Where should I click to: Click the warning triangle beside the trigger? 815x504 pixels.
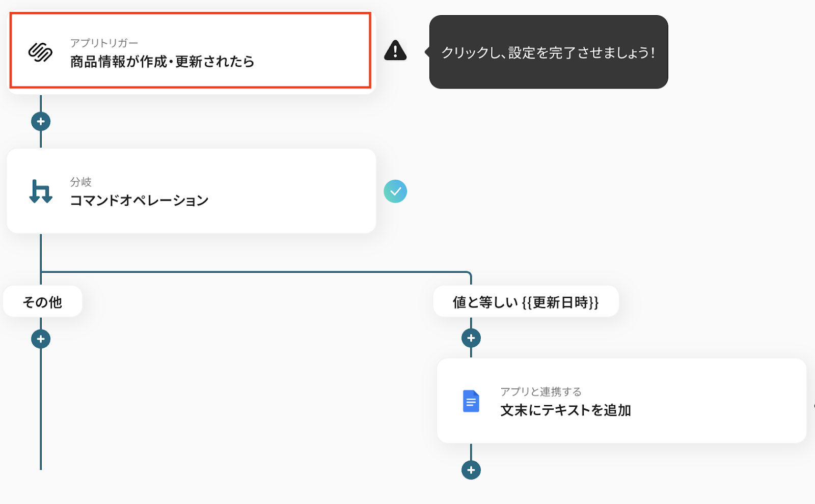coord(395,50)
